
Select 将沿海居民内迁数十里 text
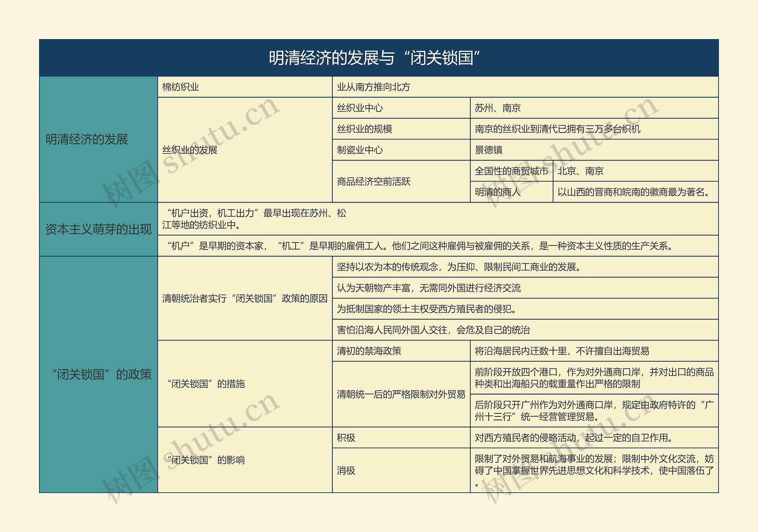(x=562, y=351)
